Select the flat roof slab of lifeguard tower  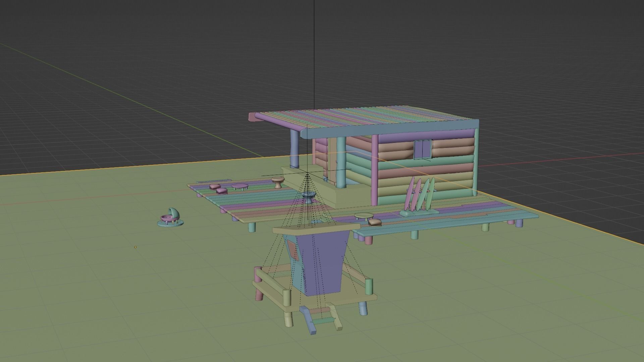click(x=316, y=228)
